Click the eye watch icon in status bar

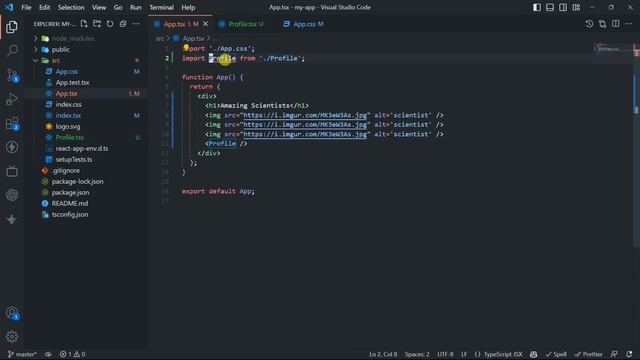tap(48, 354)
